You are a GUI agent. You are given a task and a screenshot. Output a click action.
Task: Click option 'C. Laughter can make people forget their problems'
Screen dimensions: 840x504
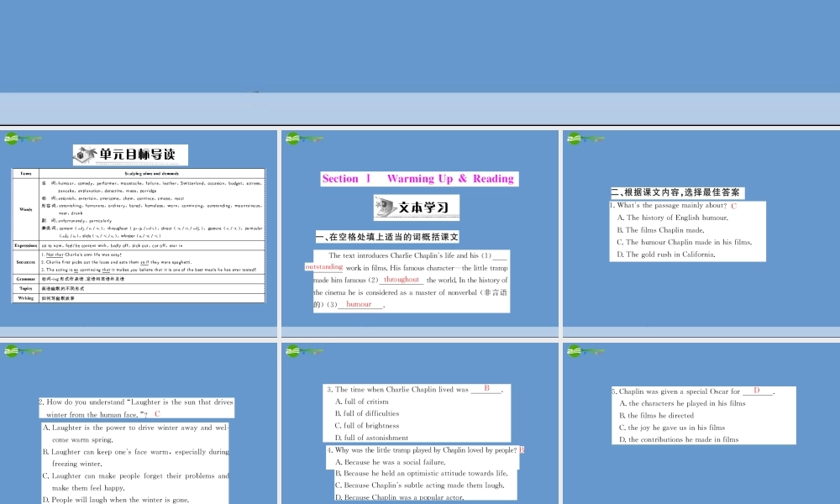[135, 481]
